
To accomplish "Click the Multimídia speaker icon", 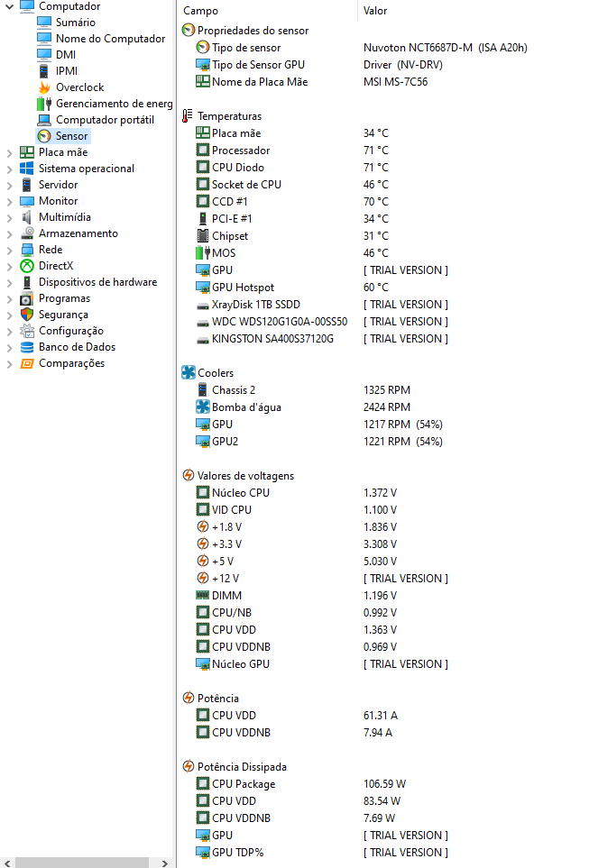I will click(26, 217).
